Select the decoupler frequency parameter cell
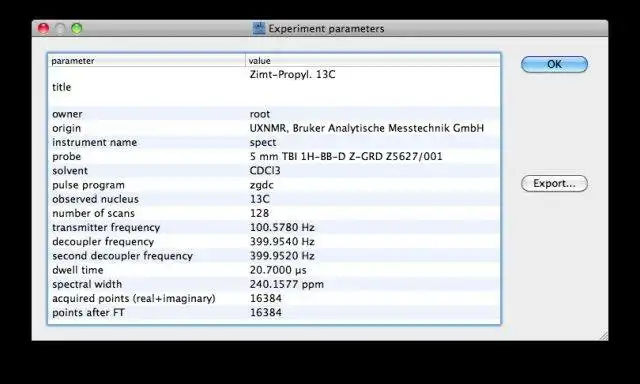Screen dimensions: 640x384 (x=103, y=242)
